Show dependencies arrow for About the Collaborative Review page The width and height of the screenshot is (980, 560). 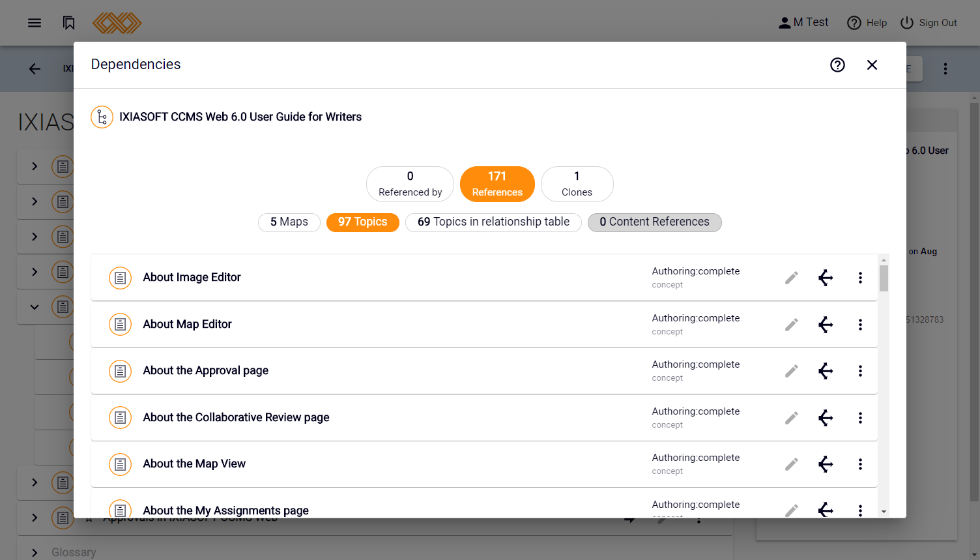click(826, 418)
